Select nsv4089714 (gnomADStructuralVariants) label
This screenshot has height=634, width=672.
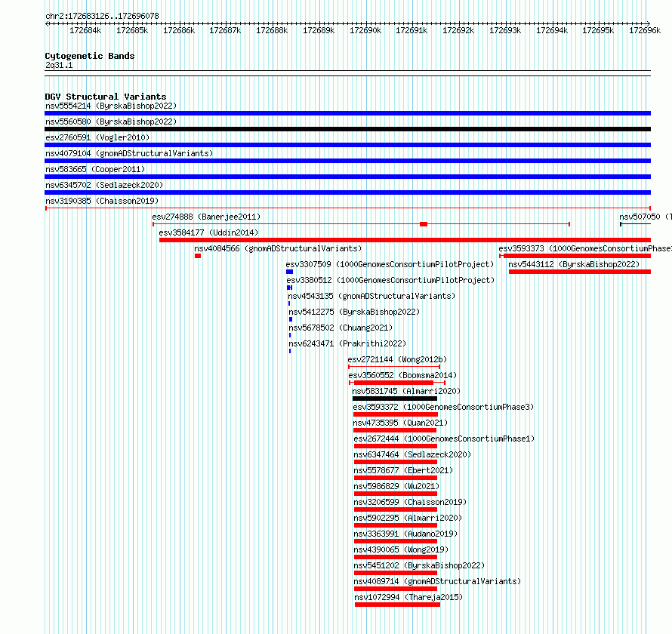pyautogui.click(x=437, y=581)
